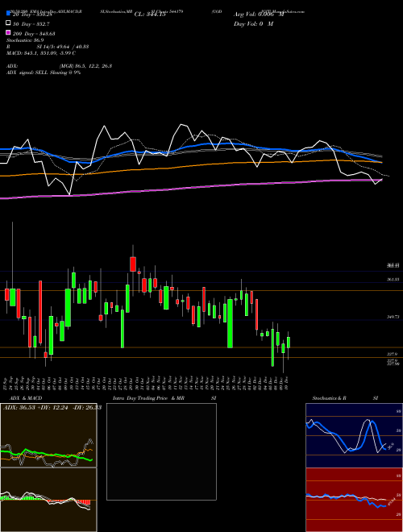The height and width of the screenshot is (532, 403).
Task: Open the empty intraday trading price panel
Action: point(161,451)
